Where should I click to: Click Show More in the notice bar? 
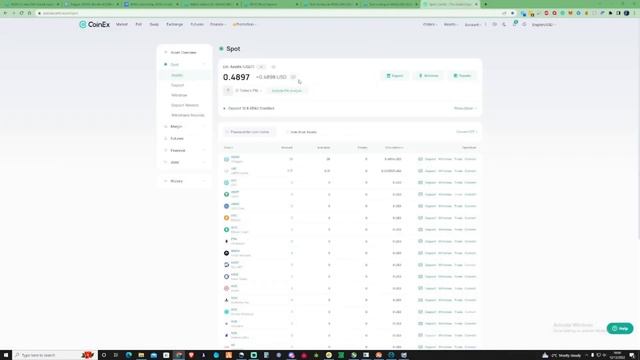pyautogui.click(x=465, y=109)
